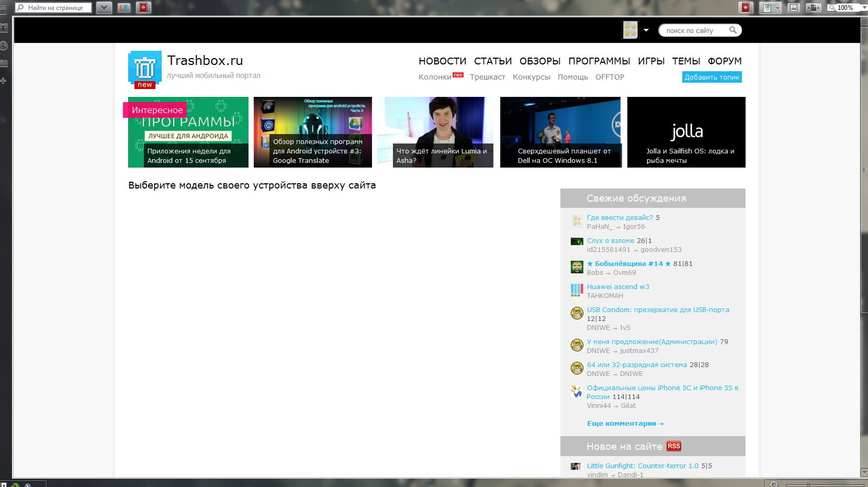
Task: Expand the page view mode dropdown arrow
Action: [778, 7]
